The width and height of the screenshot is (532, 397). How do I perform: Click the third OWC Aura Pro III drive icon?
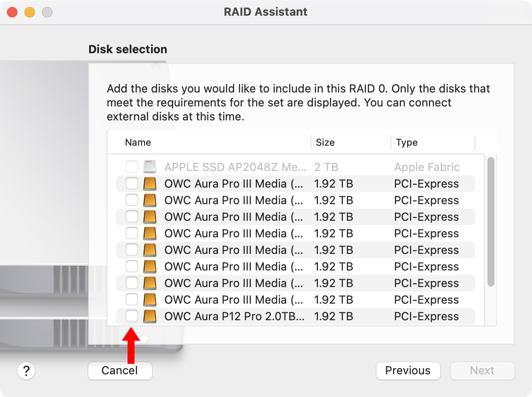pos(150,217)
